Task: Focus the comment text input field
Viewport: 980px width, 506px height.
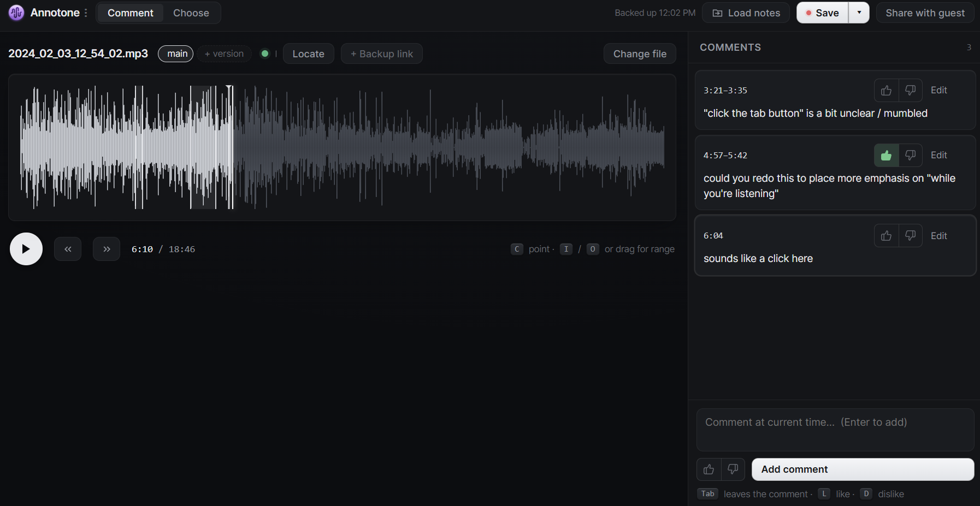Action: coord(835,430)
